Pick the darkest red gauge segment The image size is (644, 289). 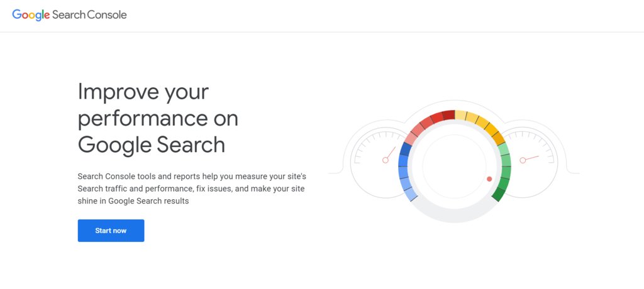point(448,115)
